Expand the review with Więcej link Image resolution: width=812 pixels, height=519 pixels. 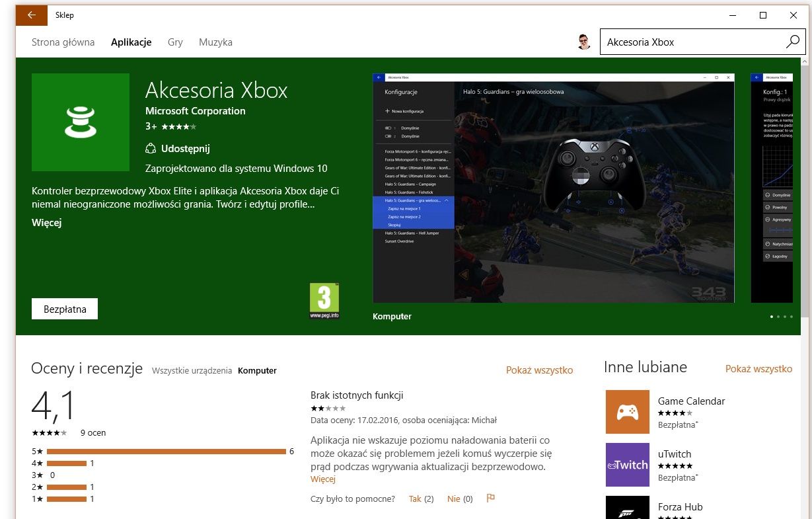323,479
